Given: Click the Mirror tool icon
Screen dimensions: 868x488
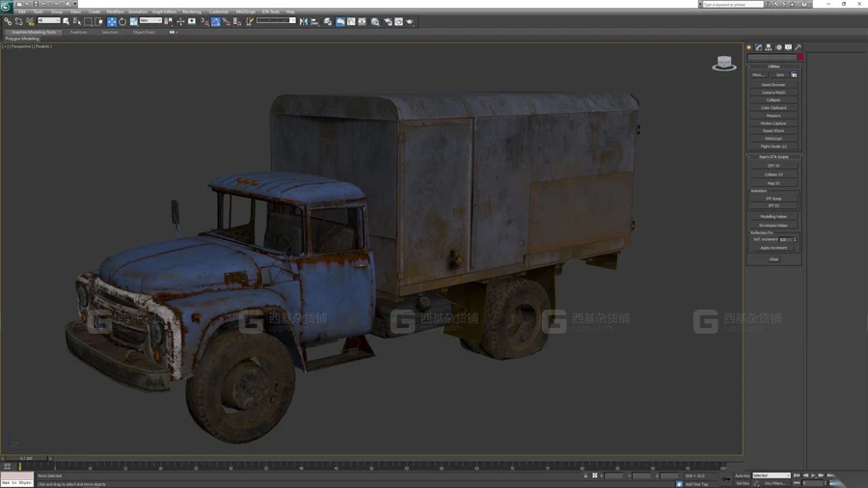Looking at the screenshot, I should pos(304,21).
